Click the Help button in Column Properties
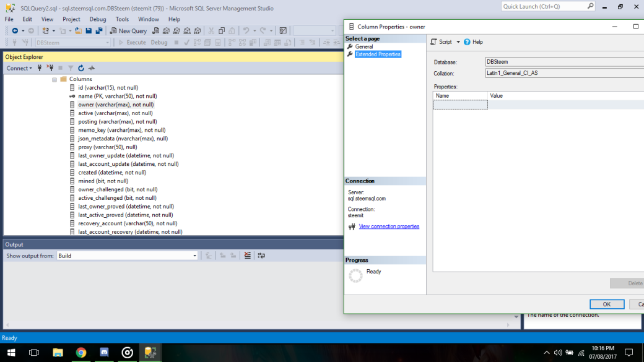This screenshot has height=362, width=644. click(473, 42)
